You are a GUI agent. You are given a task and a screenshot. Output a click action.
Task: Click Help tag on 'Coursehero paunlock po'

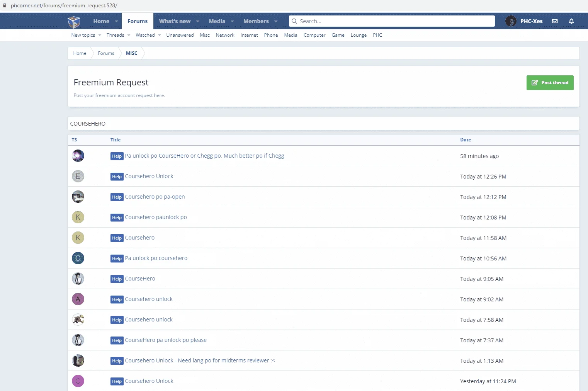(x=117, y=218)
